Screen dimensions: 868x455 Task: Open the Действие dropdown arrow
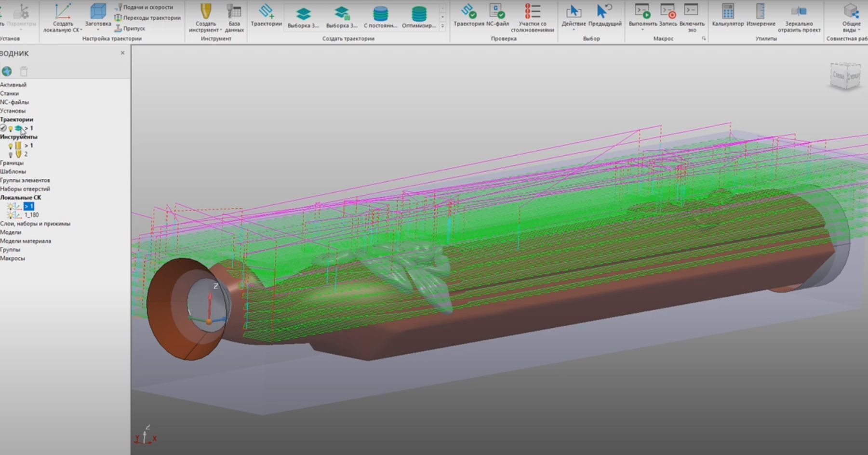(574, 30)
